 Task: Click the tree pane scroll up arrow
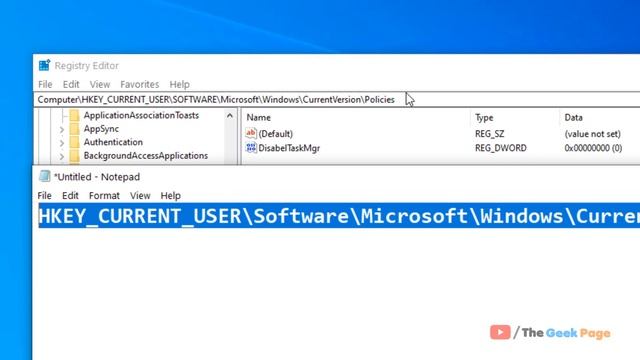coord(230,116)
